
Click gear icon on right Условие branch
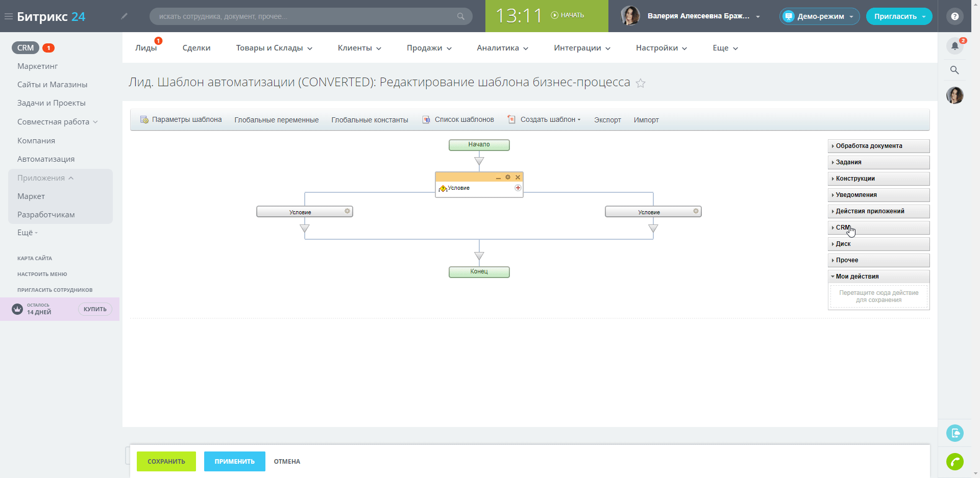[x=696, y=211]
